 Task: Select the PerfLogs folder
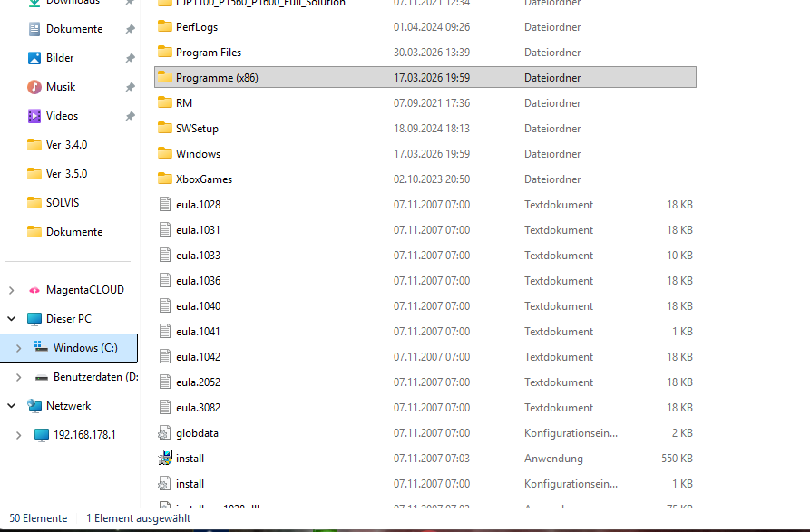pos(196,27)
